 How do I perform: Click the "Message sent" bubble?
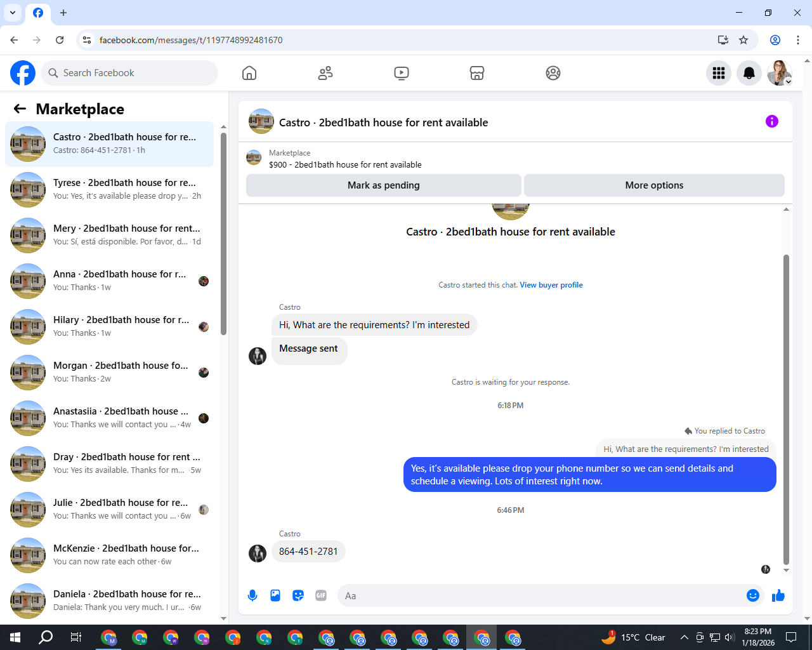[309, 350]
